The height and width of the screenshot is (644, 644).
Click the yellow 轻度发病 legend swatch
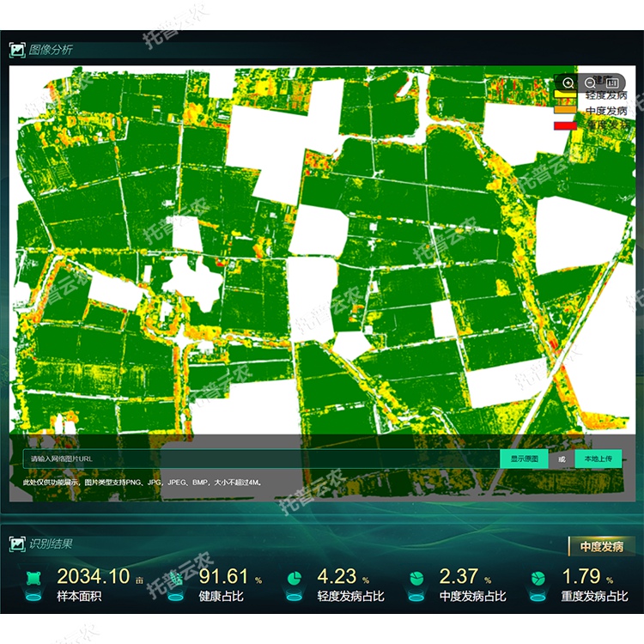(x=565, y=95)
